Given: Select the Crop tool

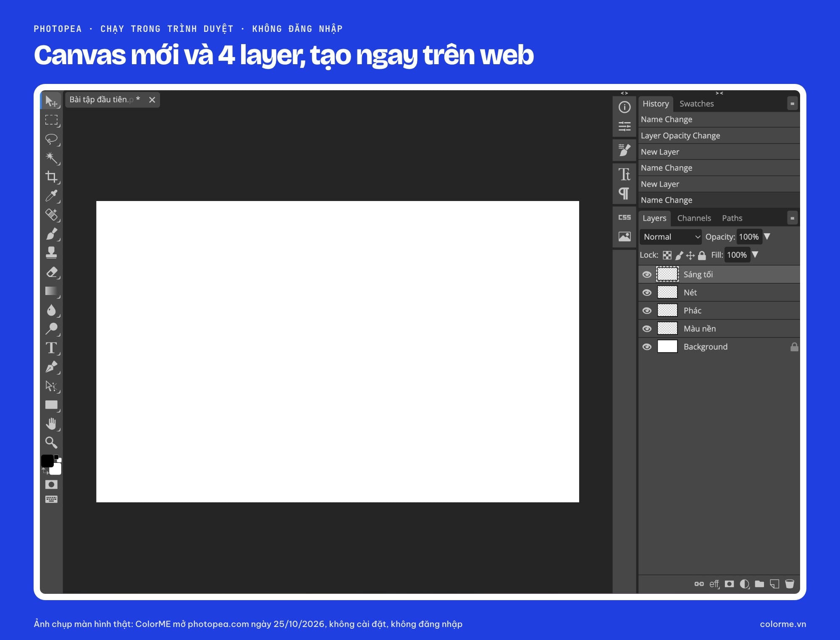Looking at the screenshot, I should (x=51, y=177).
